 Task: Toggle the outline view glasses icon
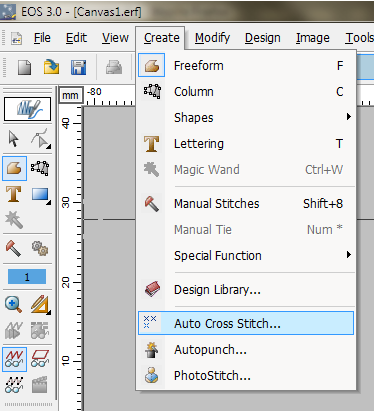pos(40,358)
